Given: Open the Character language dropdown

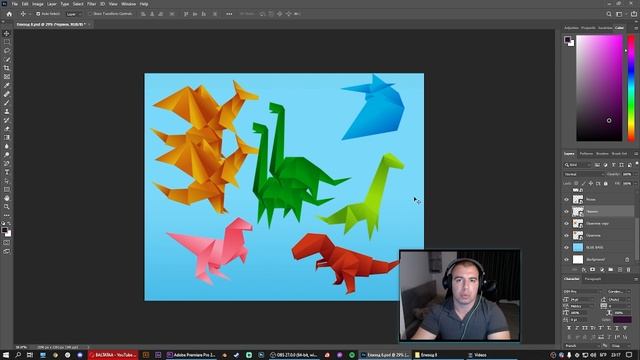Looking at the screenshot, I should point(582,346).
